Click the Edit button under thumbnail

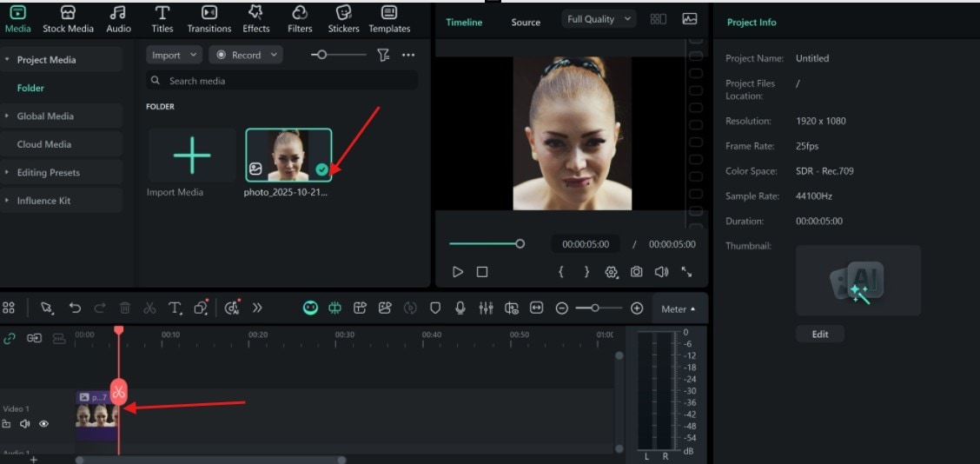click(819, 334)
